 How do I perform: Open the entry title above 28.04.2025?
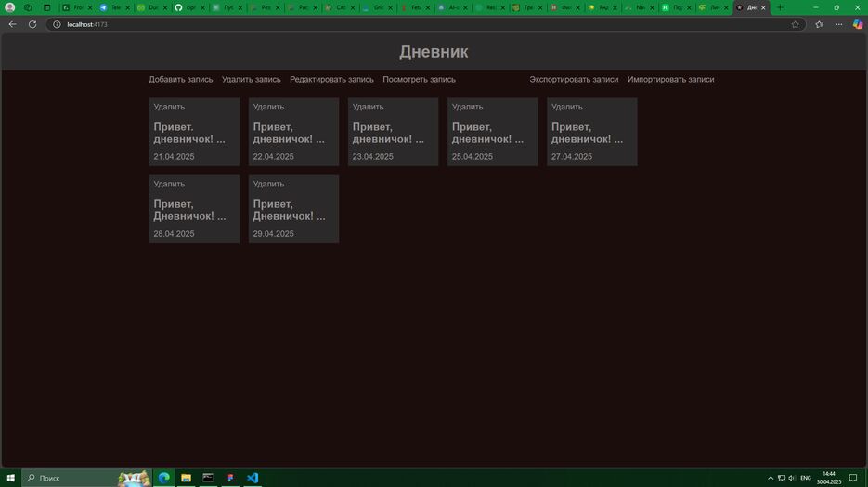click(x=189, y=210)
